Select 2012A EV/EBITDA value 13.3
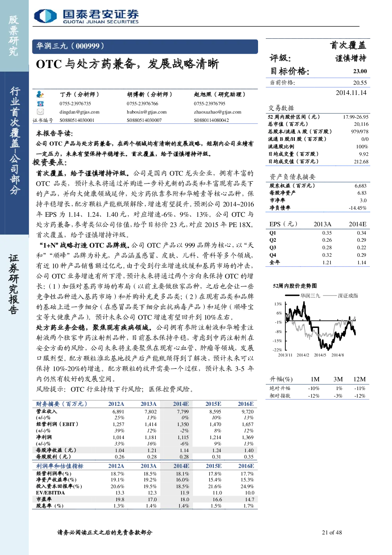Viewport: 392px width, 555px height. (120, 493)
